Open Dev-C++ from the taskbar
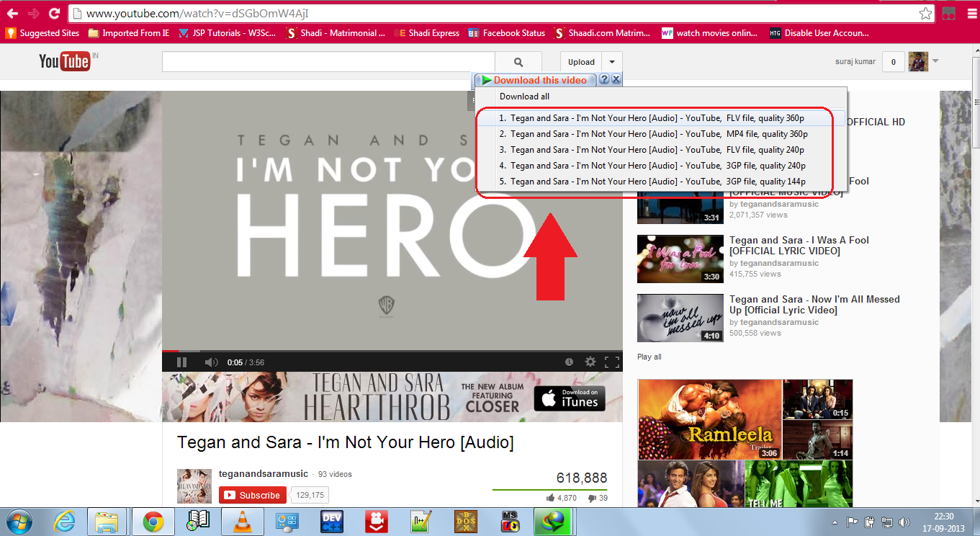The width and height of the screenshot is (980, 536). click(332, 522)
